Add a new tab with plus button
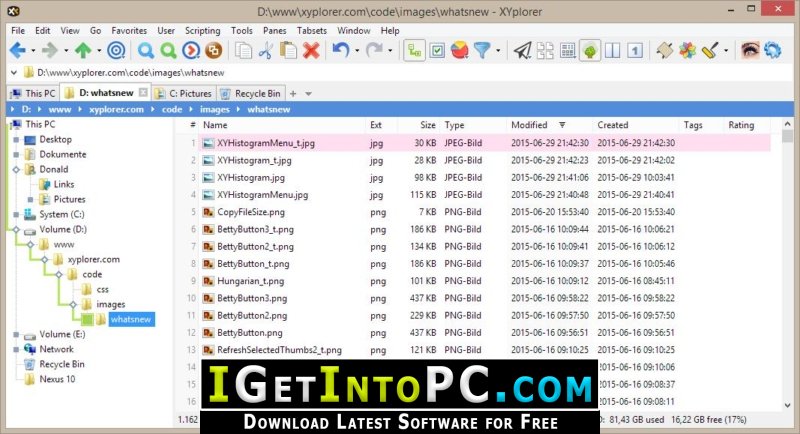 click(x=293, y=93)
